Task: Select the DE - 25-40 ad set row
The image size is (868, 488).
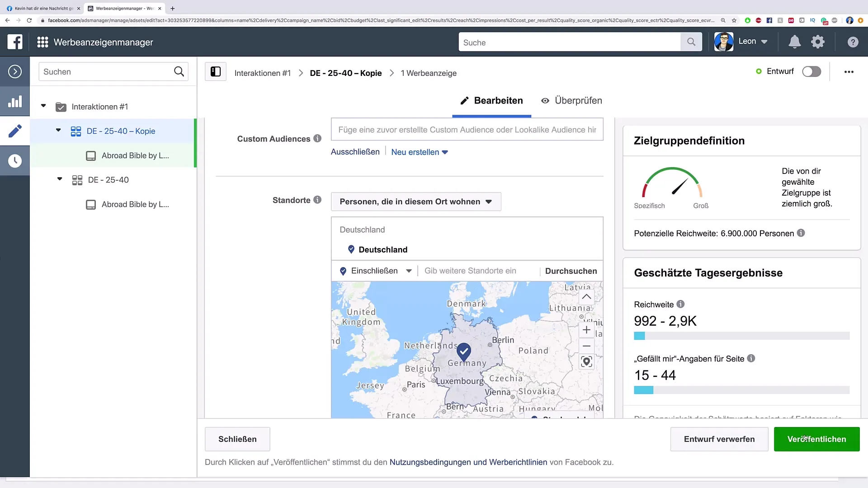Action: click(x=113, y=180)
